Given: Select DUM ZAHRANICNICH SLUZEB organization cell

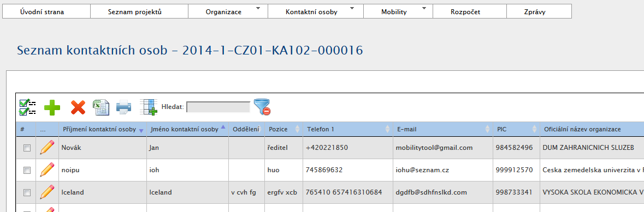Looking at the screenshot, I should 592,148.
